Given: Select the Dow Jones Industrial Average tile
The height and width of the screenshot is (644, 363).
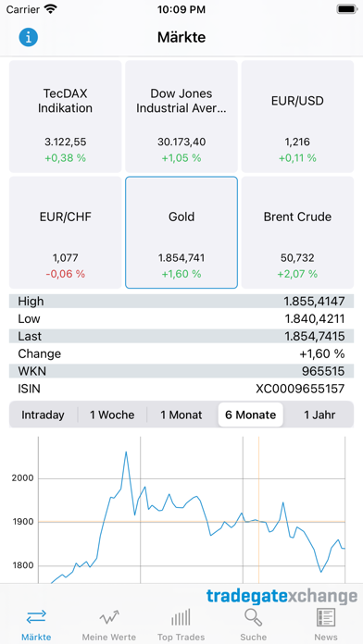Looking at the screenshot, I should (181, 117).
